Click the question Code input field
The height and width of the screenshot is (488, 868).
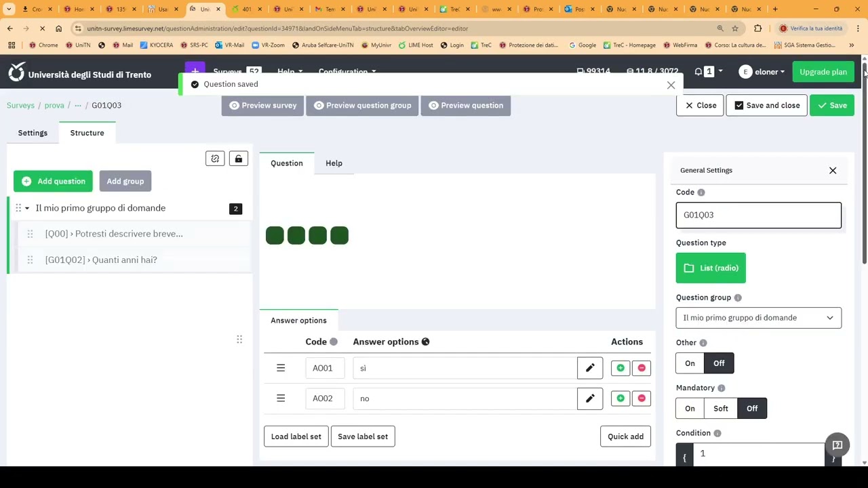pos(758,215)
